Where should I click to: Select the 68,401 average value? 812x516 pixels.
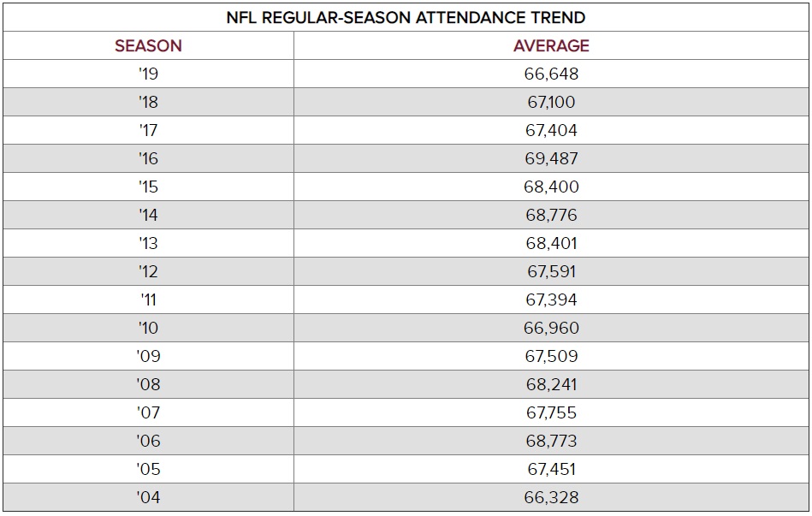551,244
